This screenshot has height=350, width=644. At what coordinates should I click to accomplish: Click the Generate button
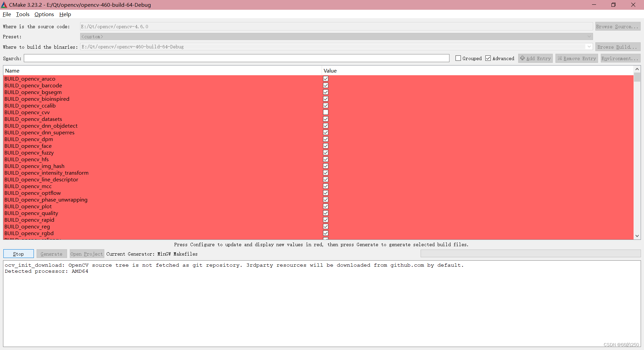click(x=52, y=254)
